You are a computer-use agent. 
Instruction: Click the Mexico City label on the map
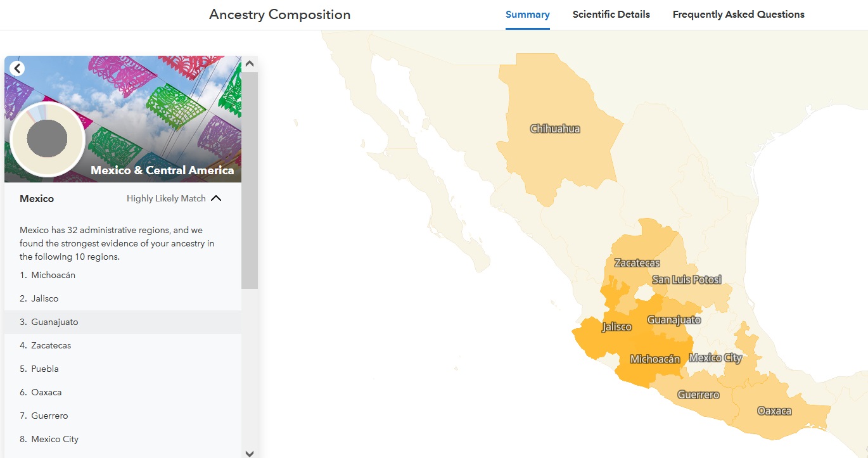point(716,357)
